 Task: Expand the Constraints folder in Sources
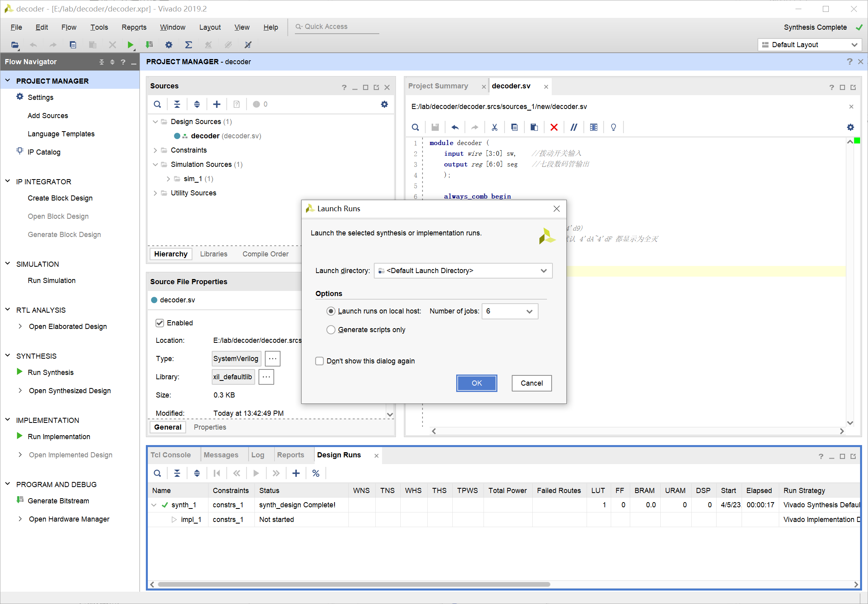155,150
